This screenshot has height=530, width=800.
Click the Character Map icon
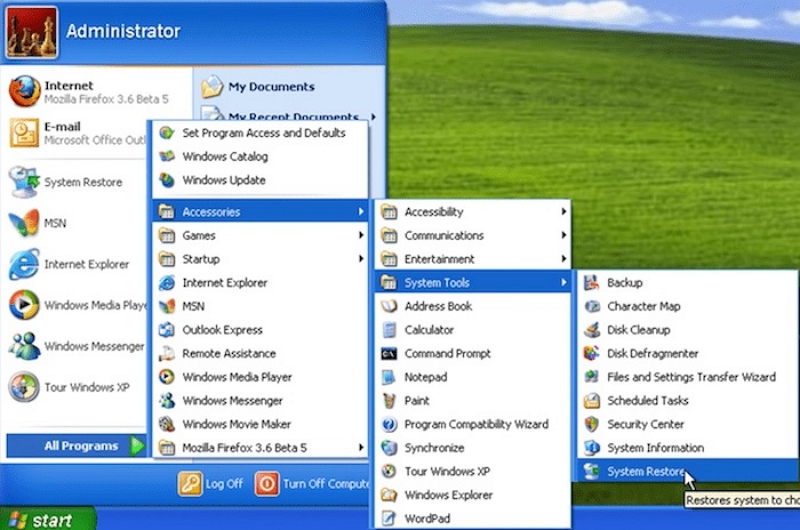(x=591, y=306)
